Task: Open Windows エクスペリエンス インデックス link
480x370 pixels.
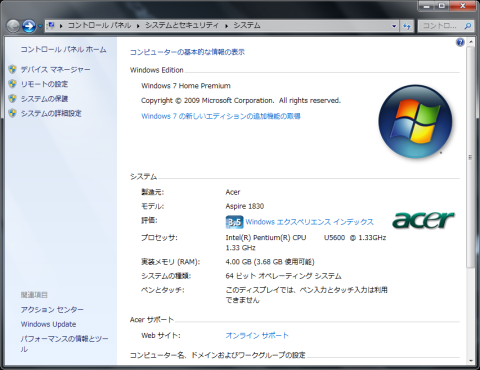Action: (x=310, y=222)
